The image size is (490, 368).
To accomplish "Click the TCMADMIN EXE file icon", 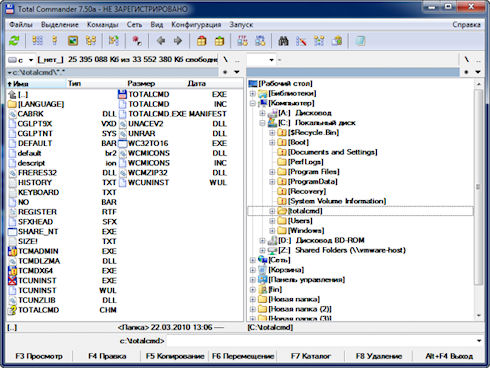I will point(12,251).
